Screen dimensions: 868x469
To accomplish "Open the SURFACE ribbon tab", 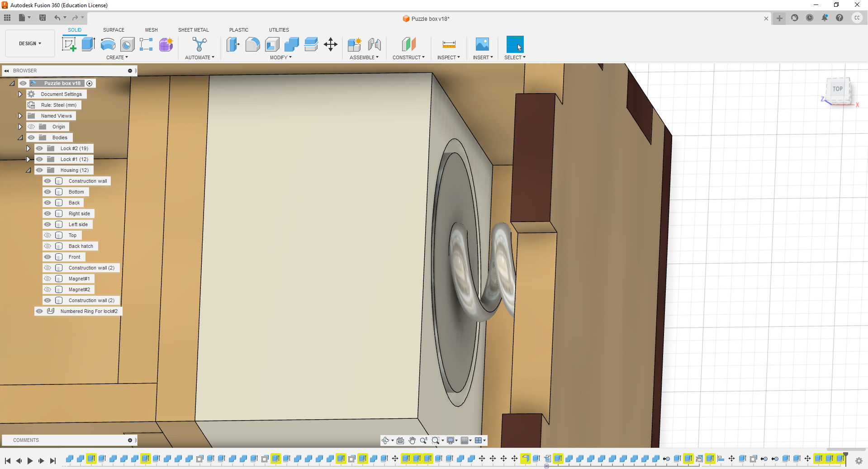I will pyautogui.click(x=114, y=29).
